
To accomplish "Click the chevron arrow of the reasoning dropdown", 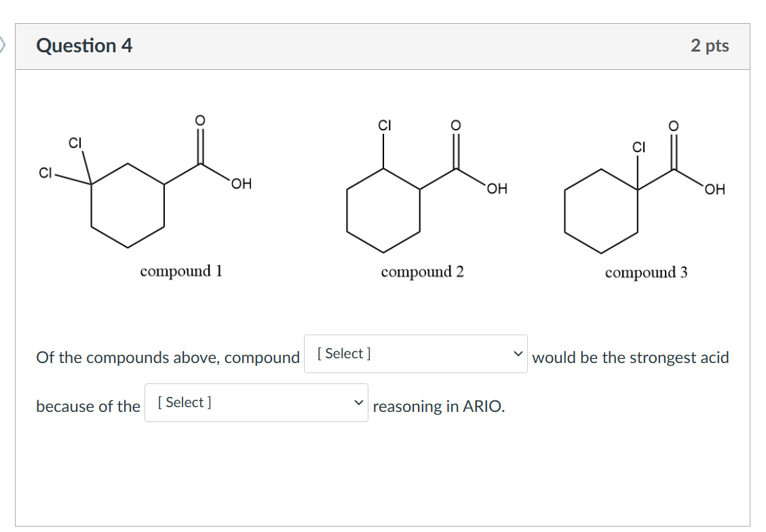I will click(358, 402).
